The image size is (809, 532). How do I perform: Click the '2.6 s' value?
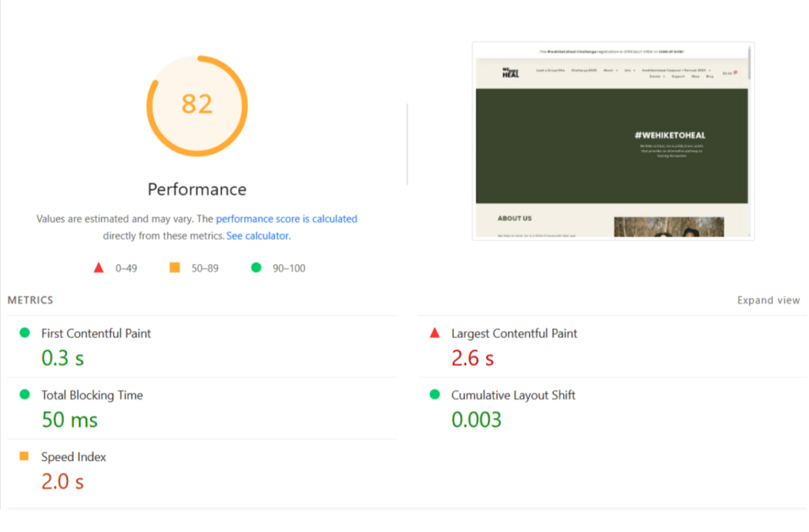(472, 358)
